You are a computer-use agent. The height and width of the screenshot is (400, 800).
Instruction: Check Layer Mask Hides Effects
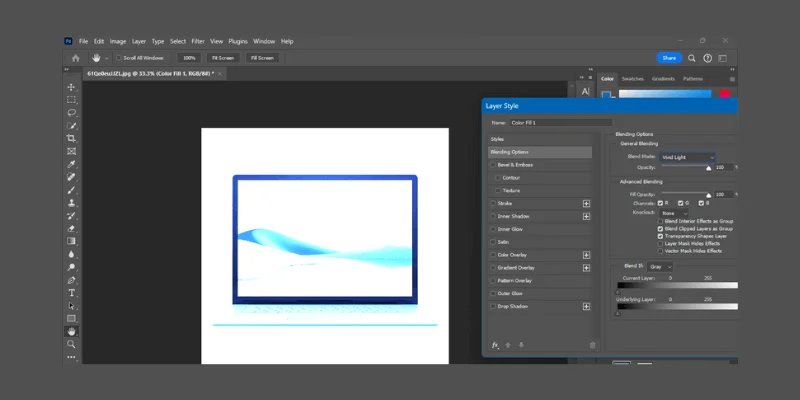coord(660,244)
